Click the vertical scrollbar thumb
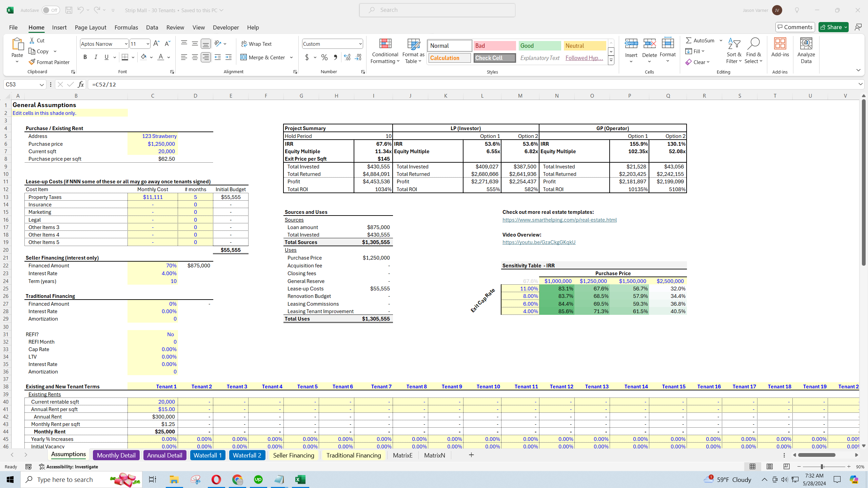This screenshot has height=488, width=868. point(864,182)
